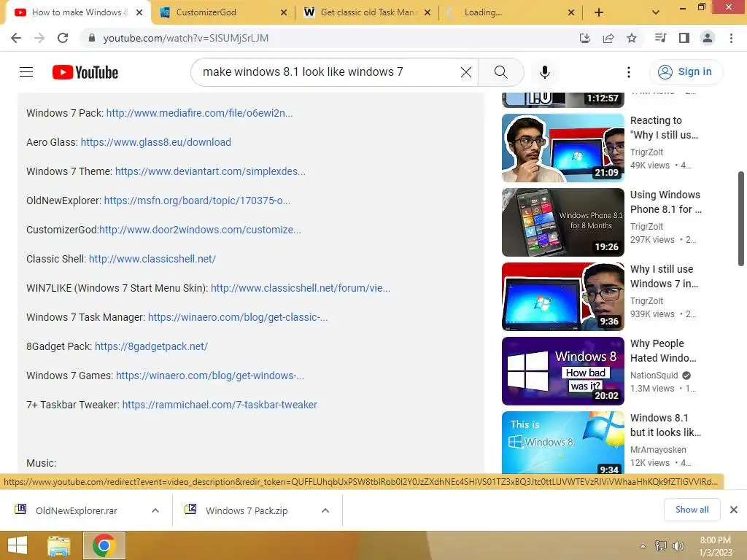Go to YouTube home via logo
The image size is (747, 560).
(85, 72)
